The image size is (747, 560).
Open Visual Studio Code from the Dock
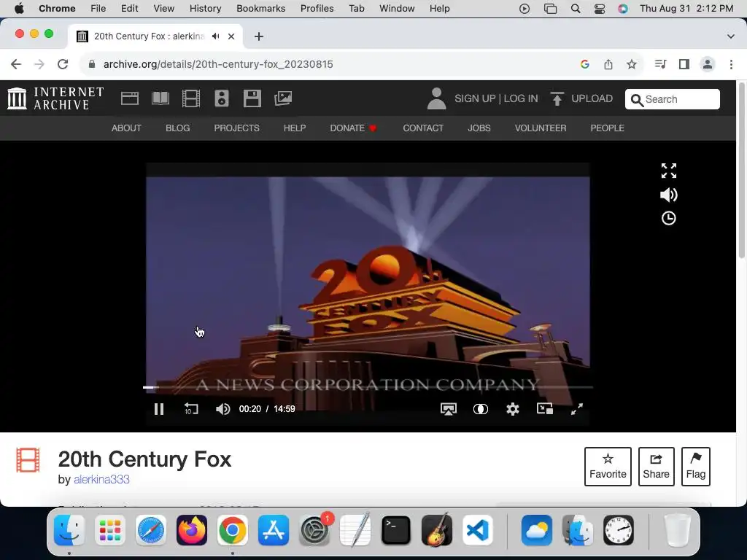(x=478, y=531)
